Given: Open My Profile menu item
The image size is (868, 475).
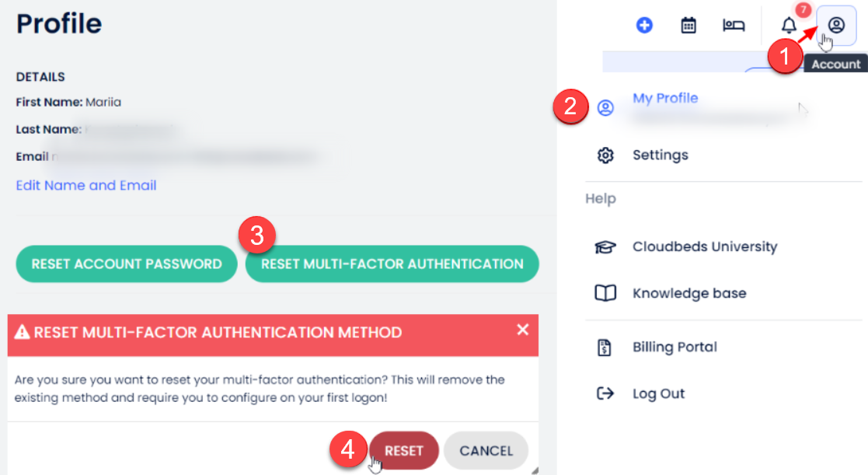Looking at the screenshot, I should click(x=665, y=99).
